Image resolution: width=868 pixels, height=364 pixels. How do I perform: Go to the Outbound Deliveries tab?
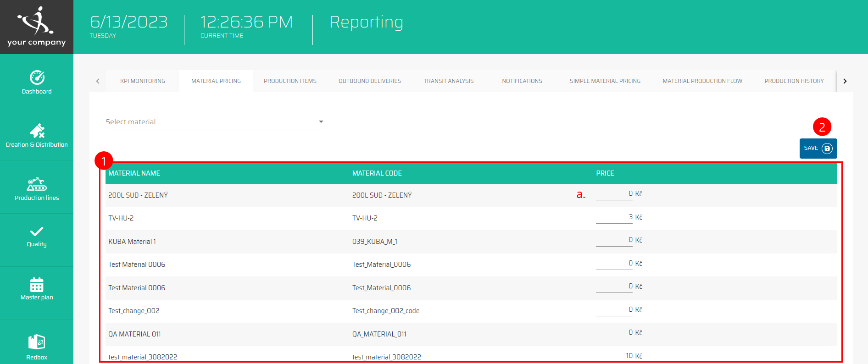(x=370, y=81)
